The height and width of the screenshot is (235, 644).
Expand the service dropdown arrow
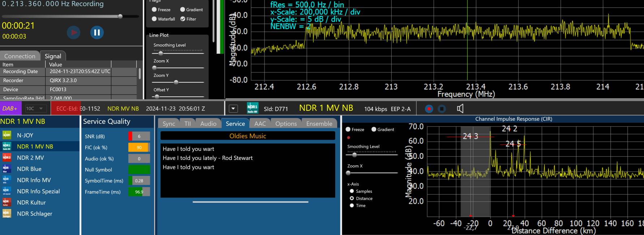pos(233,109)
